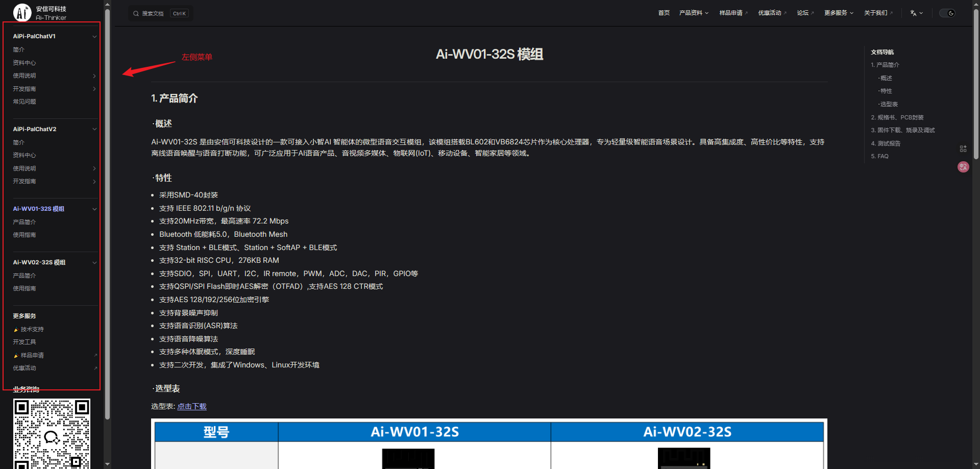This screenshot has height=469, width=980.
Task: Click external arrow beside sidebar 优惠活动
Action: point(95,368)
